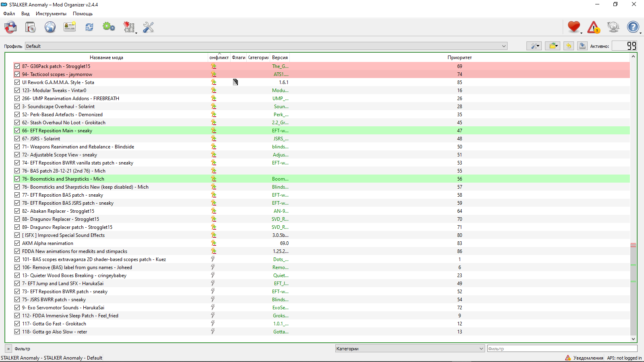Click grey lightning icon of 117- Gotta Go Fast
This screenshot has width=644, height=362.
point(213,323)
